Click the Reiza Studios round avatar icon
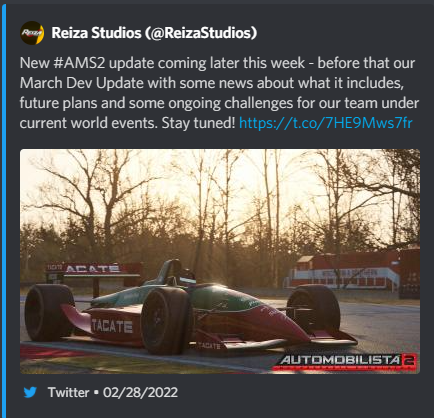434x418 pixels. 32,33
